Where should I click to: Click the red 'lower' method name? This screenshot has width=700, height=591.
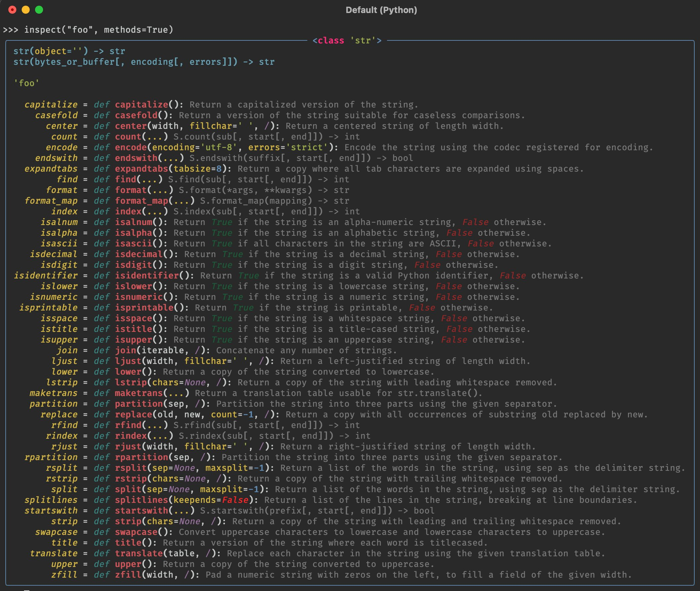point(128,372)
